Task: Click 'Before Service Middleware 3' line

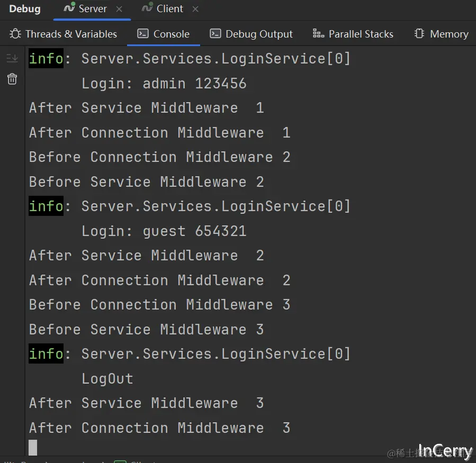Action: (x=147, y=329)
